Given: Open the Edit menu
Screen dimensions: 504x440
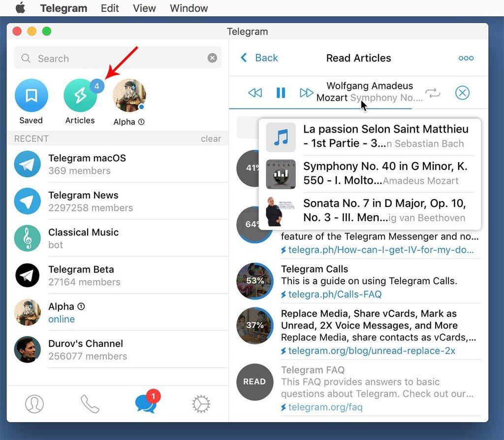Looking at the screenshot, I should pyautogui.click(x=110, y=8).
